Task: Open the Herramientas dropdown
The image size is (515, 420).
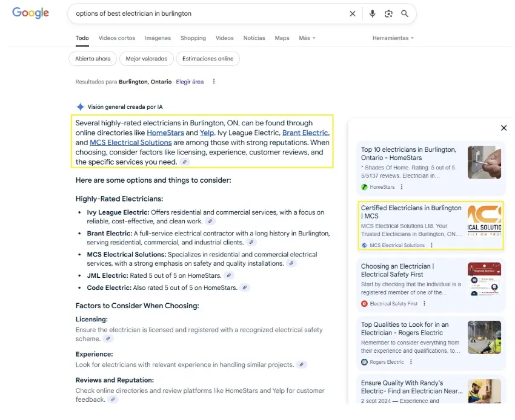Action: point(393,38)
